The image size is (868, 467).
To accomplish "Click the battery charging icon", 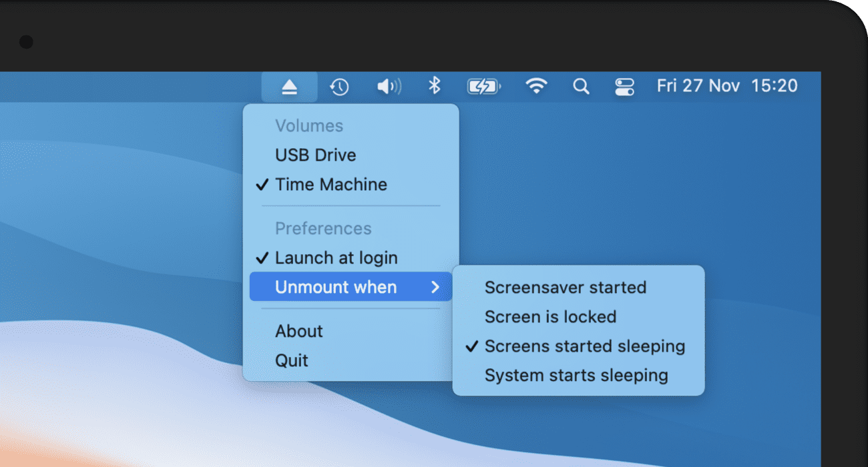I will coord(483,86).
